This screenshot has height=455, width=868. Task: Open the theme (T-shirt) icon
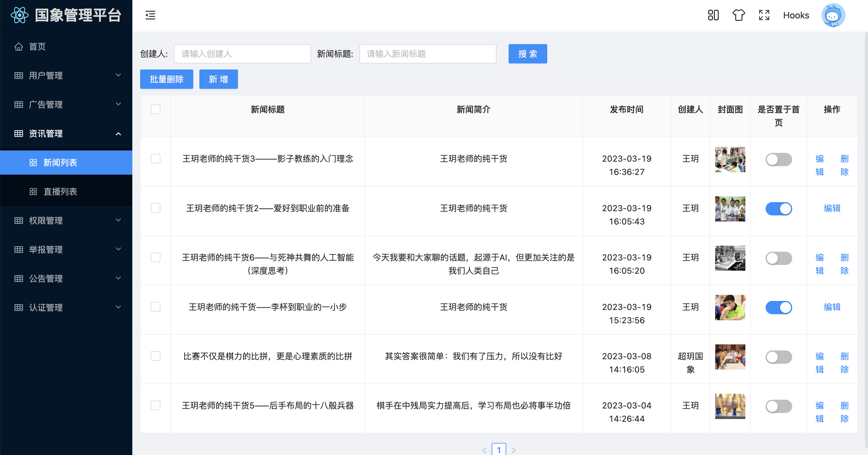click(739, 15)
